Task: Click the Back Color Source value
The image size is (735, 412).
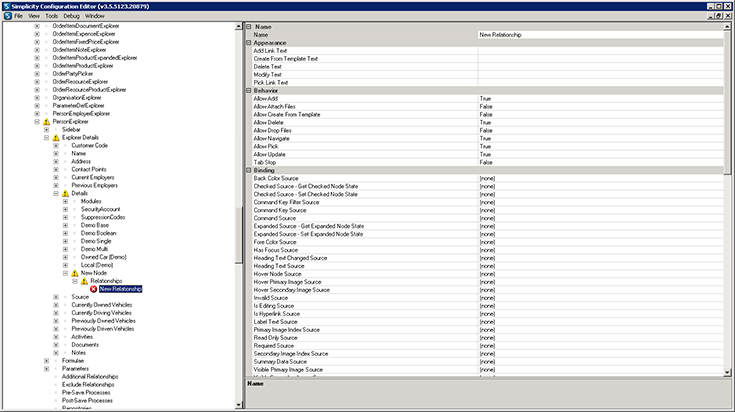Action: [600, 178]
